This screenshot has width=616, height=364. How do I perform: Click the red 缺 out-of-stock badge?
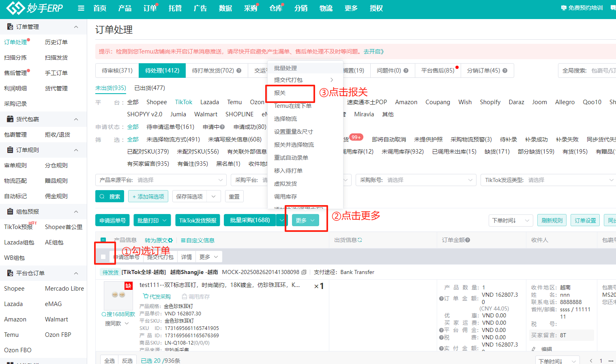click(129, 286)
